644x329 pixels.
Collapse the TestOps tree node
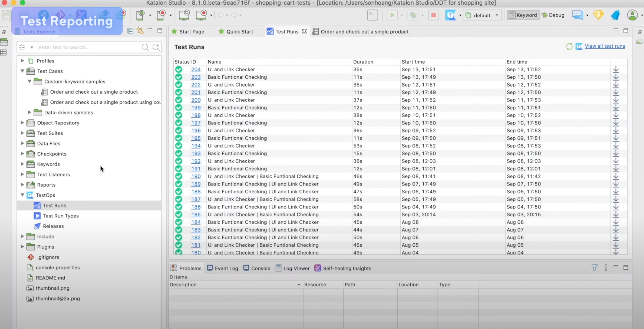click(x=22, y=195)
